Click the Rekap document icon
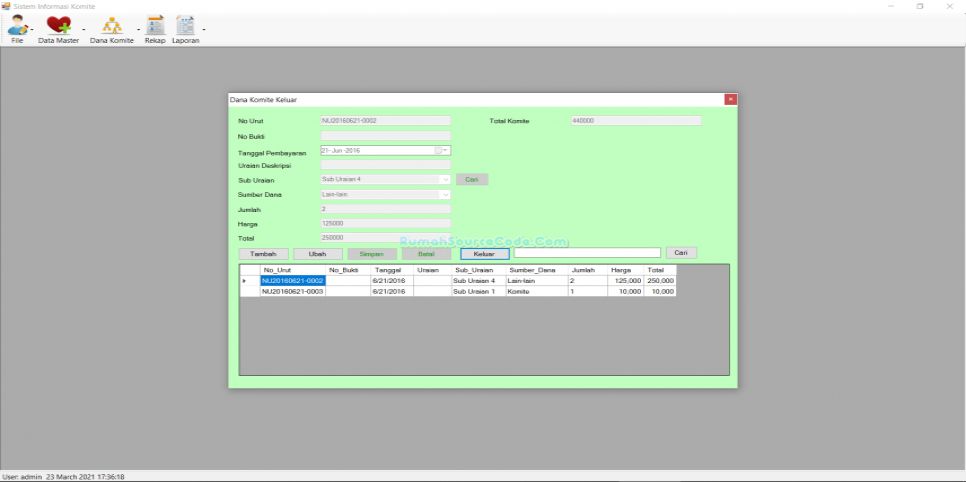 [154, 26]
